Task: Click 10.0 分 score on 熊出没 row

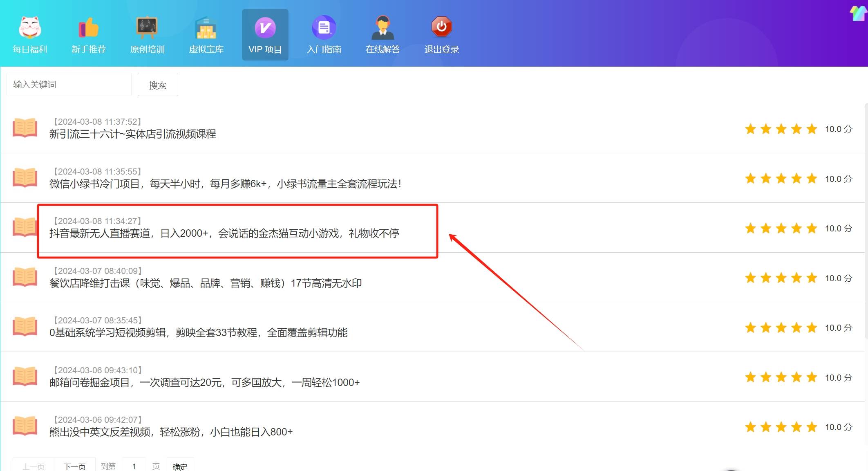Action: click(x=839, y=427)
